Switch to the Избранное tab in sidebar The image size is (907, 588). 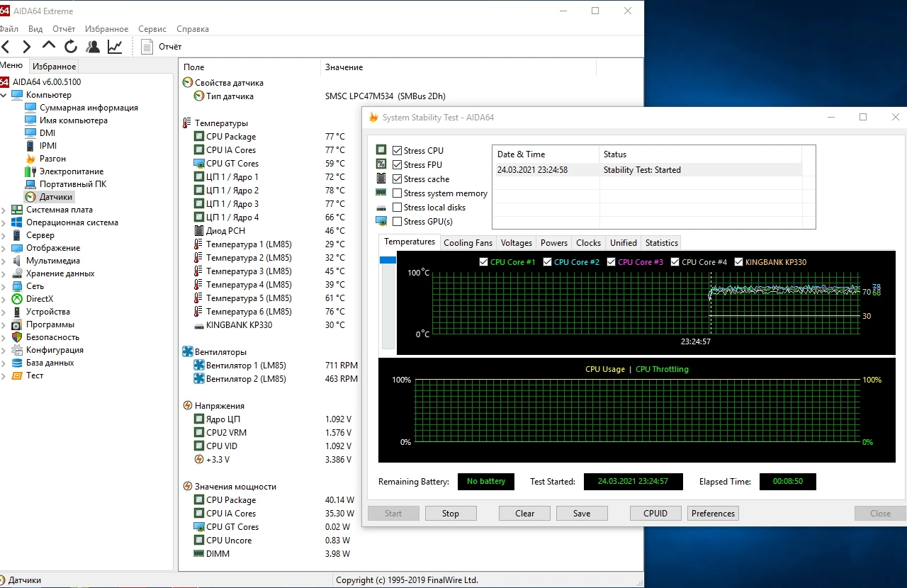click(x=55, y=67)
